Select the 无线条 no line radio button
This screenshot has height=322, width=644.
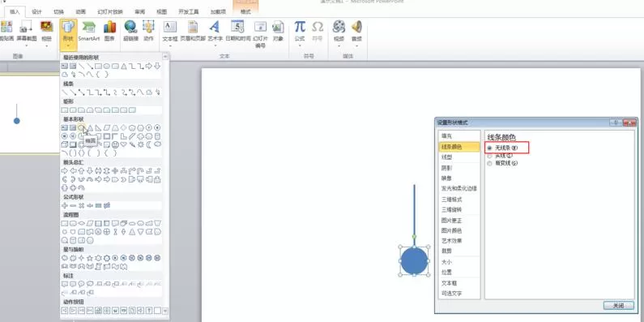coord(489,148)
